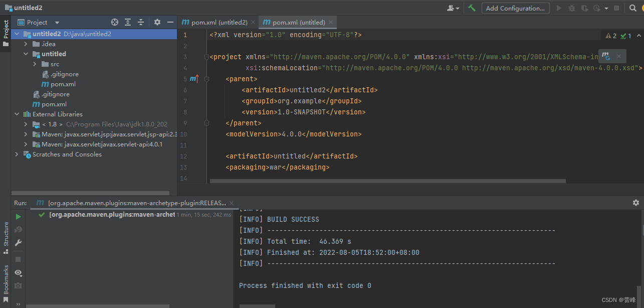Click the untitled2 breadcrumb in navigation bar
The width and height of the screenshot is (644, 308).
[24, 8]
